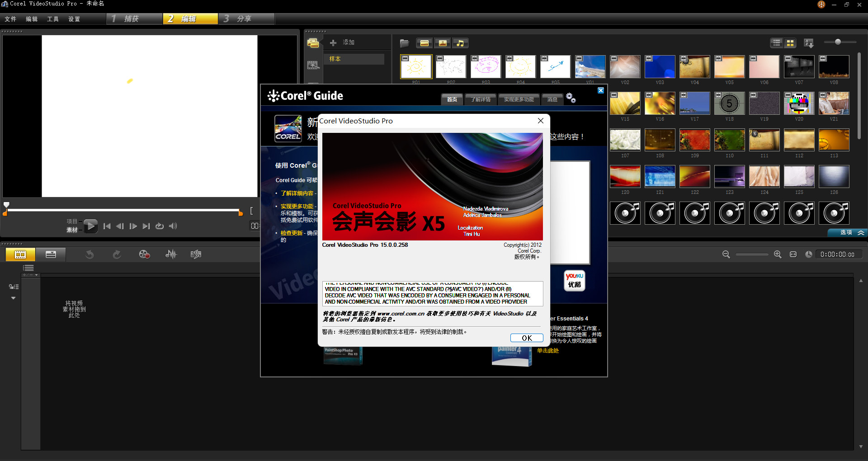Click the project duration clock icon
The width and height of the screenshot is (868, 461).
[809, 254]
